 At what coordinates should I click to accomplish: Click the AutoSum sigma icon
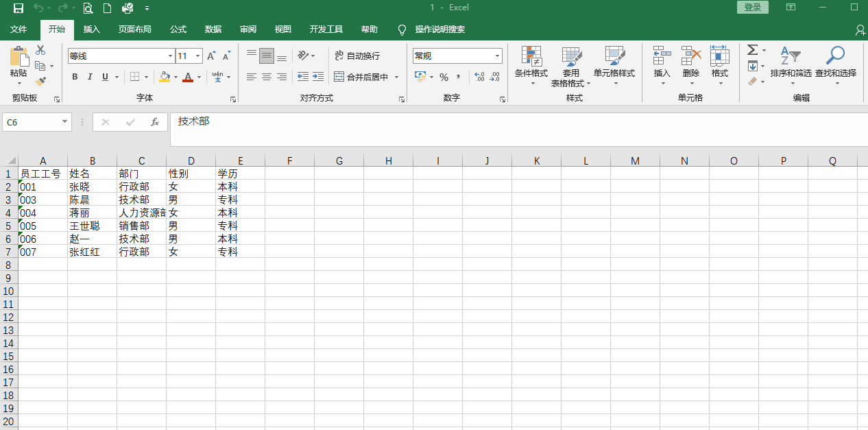752,50
